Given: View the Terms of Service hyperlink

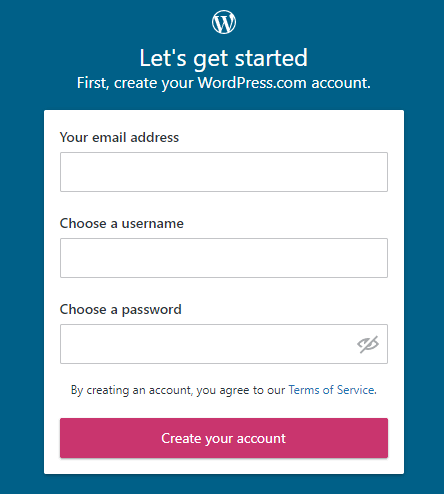Looking at the screenshot, I should (x=331, y=390).
